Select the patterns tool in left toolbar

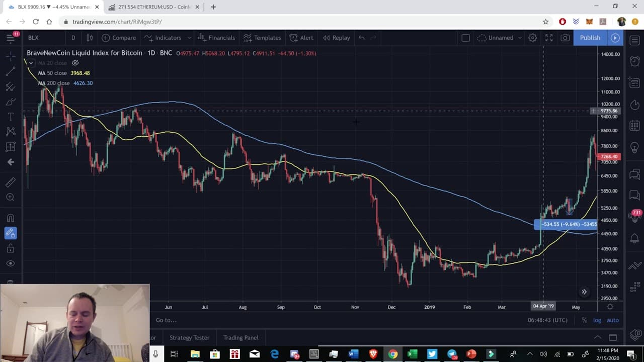click(x=10, y=132)
